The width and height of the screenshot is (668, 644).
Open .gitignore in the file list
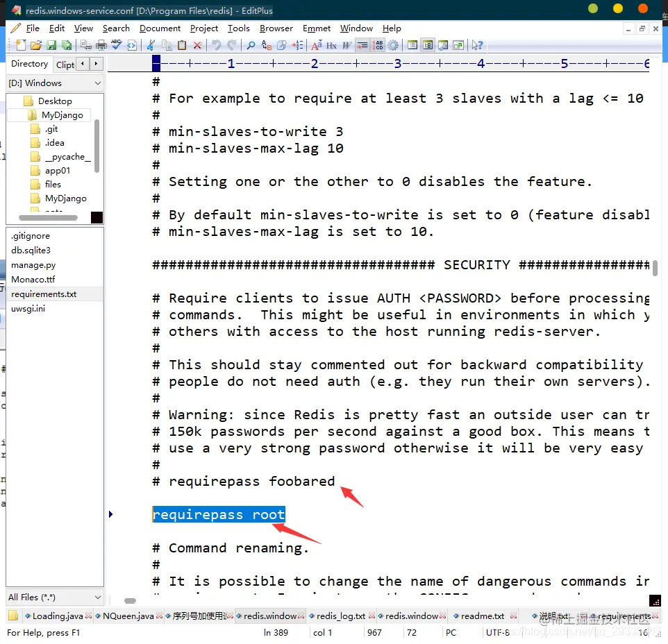point(31,236)
